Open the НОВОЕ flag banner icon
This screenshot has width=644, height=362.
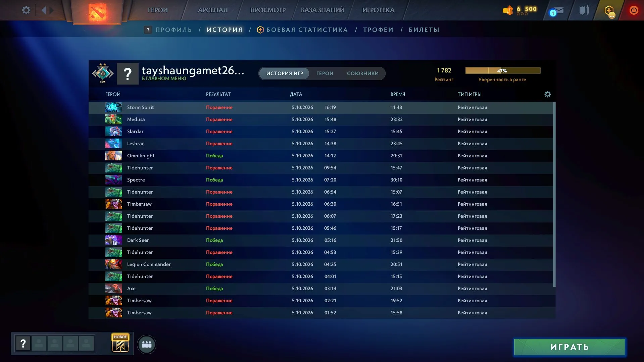(x=120, y=343)
